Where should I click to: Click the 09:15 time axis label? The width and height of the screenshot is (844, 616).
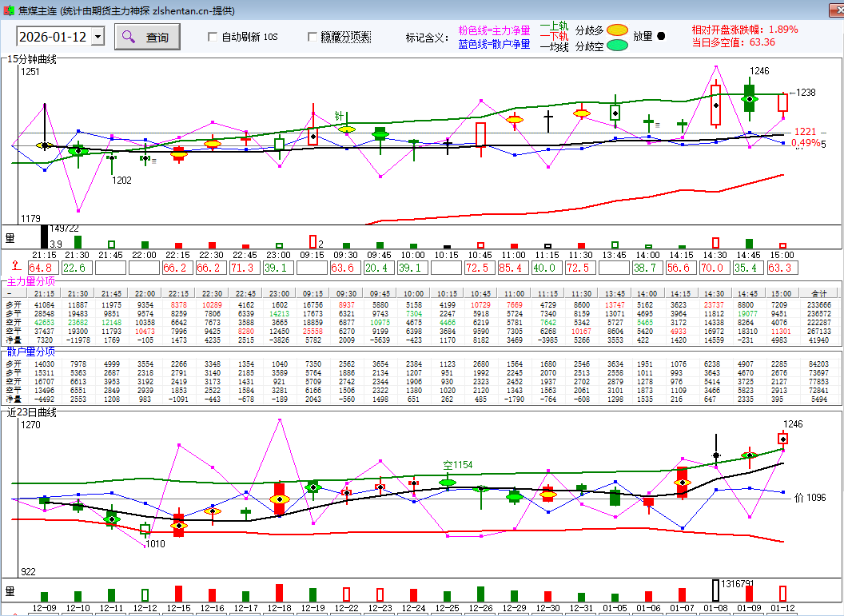pyautogui.click(x=313, y=255)
